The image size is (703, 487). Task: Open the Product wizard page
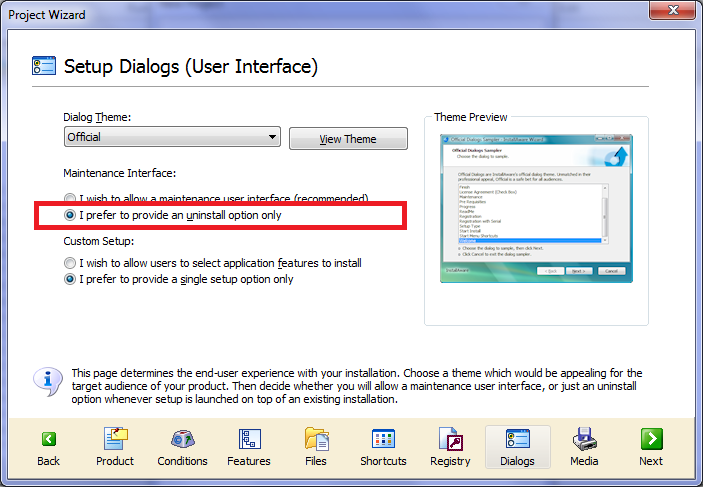[115, 447]
